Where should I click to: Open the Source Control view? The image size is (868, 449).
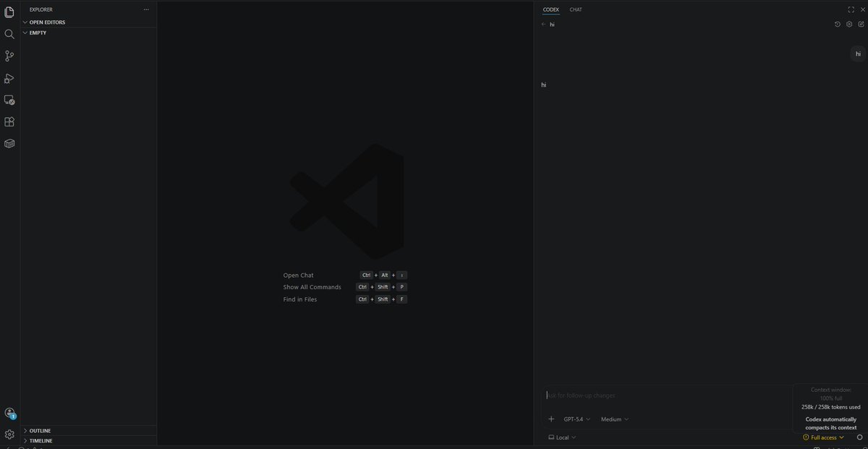coord(9,56)
